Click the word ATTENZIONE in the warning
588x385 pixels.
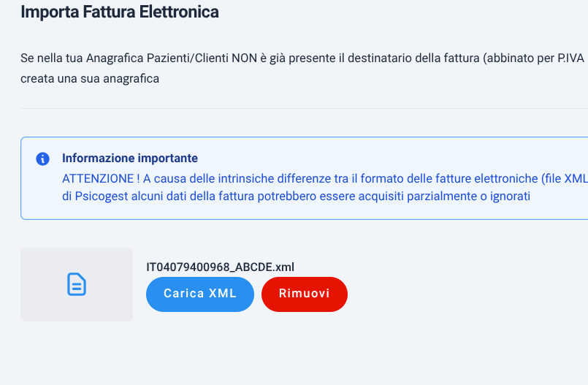point(98,178)
